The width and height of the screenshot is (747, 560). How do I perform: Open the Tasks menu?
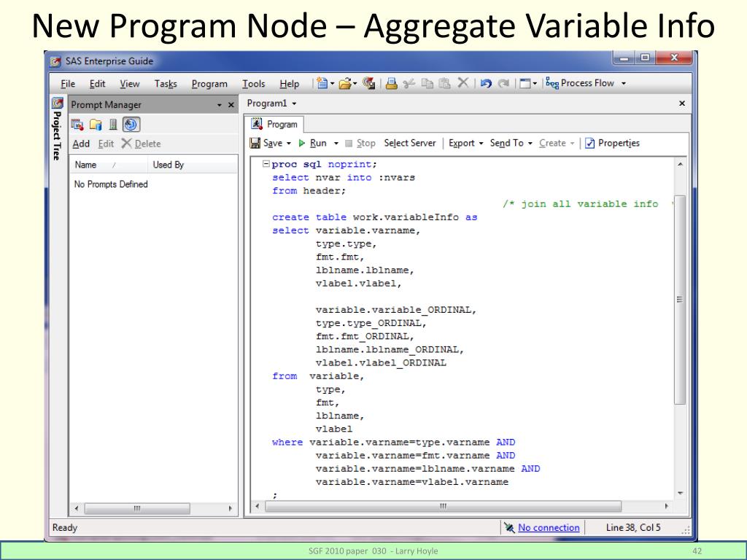[166, 84]
